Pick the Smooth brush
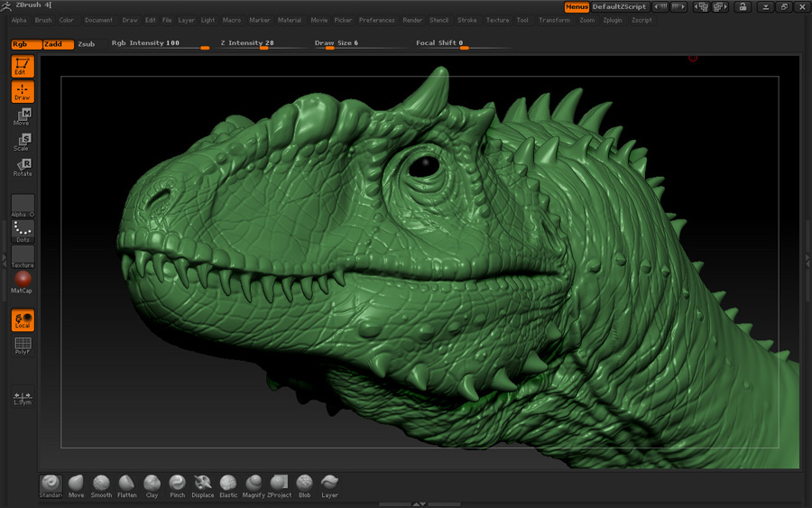 tap(101, 484)
